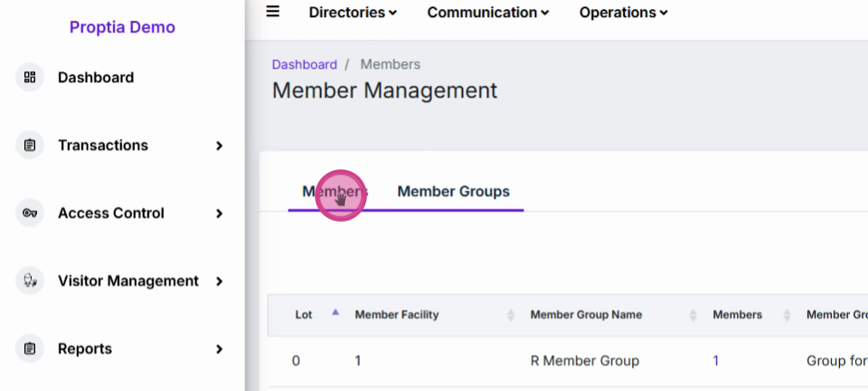Open the Communication dropdown menu
The height and width of the screenshot is (391, 868).
click(487, 12)
